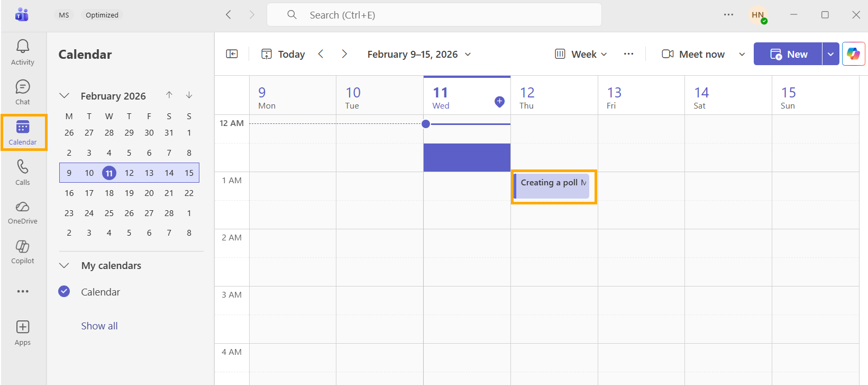This screenshot has width=868, height=385.
Task: Open the Activity feed
Action: (x=23, y=52)
